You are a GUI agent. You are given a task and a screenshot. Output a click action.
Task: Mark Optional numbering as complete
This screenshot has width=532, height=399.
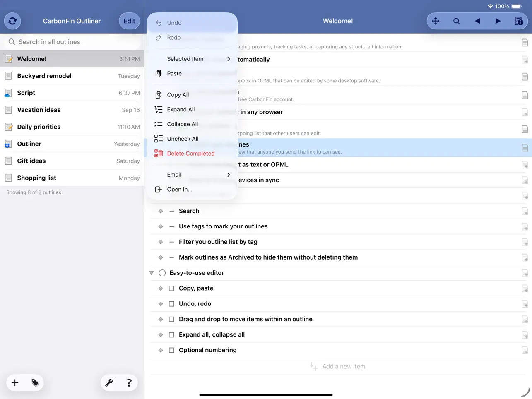171,350
